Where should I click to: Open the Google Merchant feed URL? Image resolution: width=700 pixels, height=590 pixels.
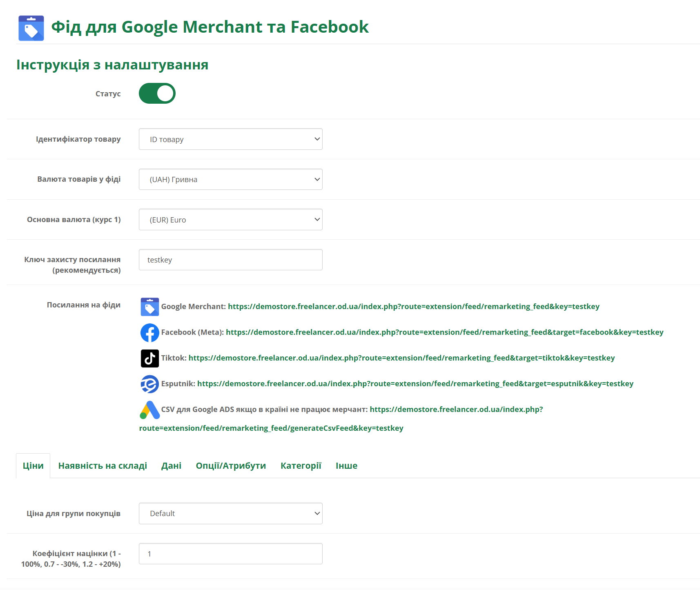click(414, 307)
